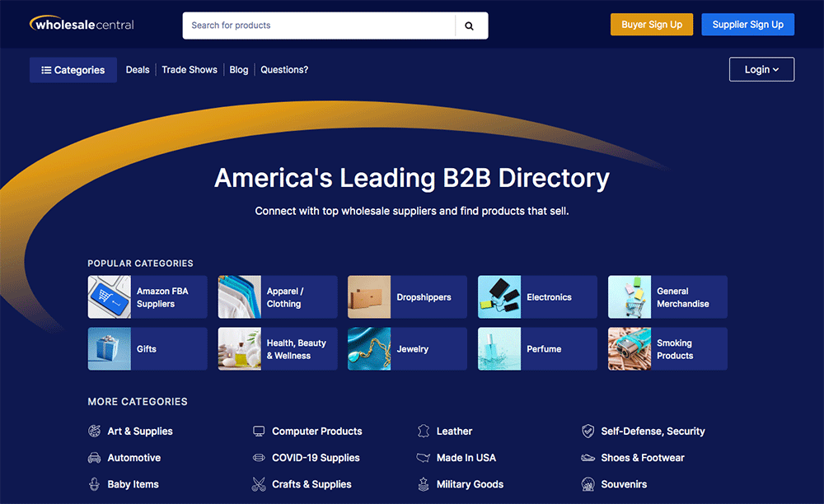The image size is (824, 504).
Task: Click the Self-Defense, Security shield icon
Action: [588, 431]
